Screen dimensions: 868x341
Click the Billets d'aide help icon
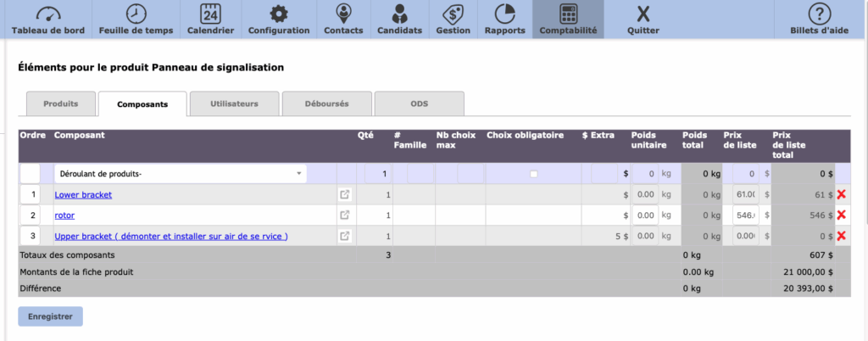click(x=818, y=15)
